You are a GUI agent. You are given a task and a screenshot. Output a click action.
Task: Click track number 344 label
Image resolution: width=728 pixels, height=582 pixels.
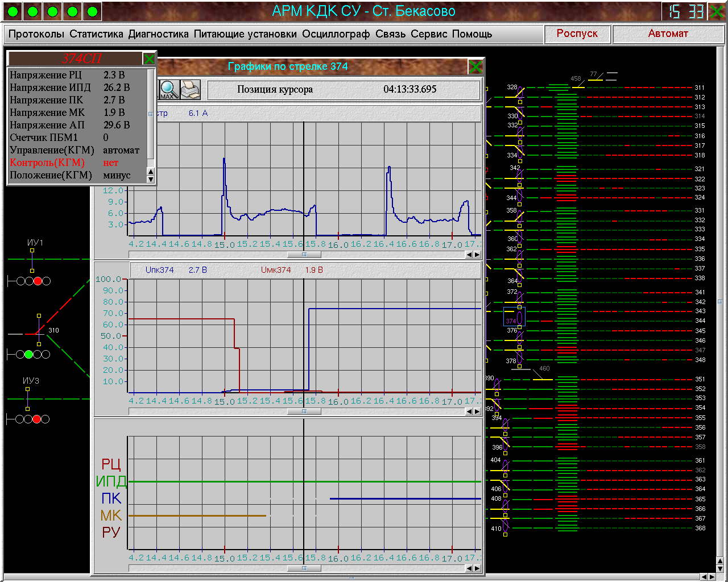[x=700, y=321]
